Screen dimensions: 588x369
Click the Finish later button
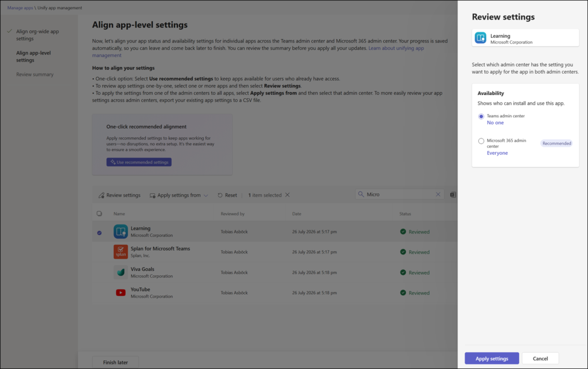115,362
